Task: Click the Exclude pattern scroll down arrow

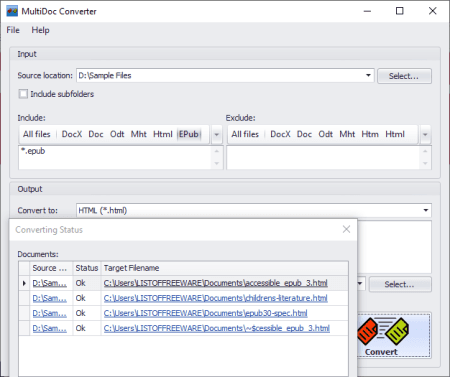Action: pos(425,163)
